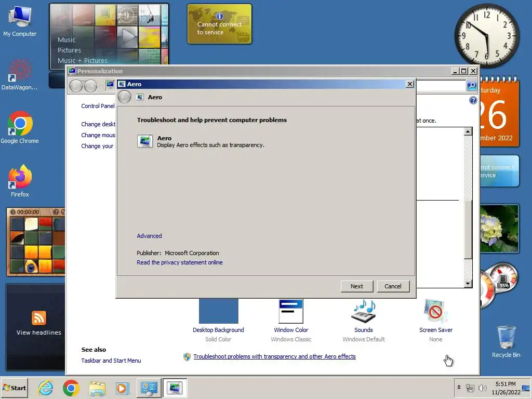Viewport: 532px width, 399px height.
Task: Click the RSS feed icon in gadget
Action: click(38, 318)
